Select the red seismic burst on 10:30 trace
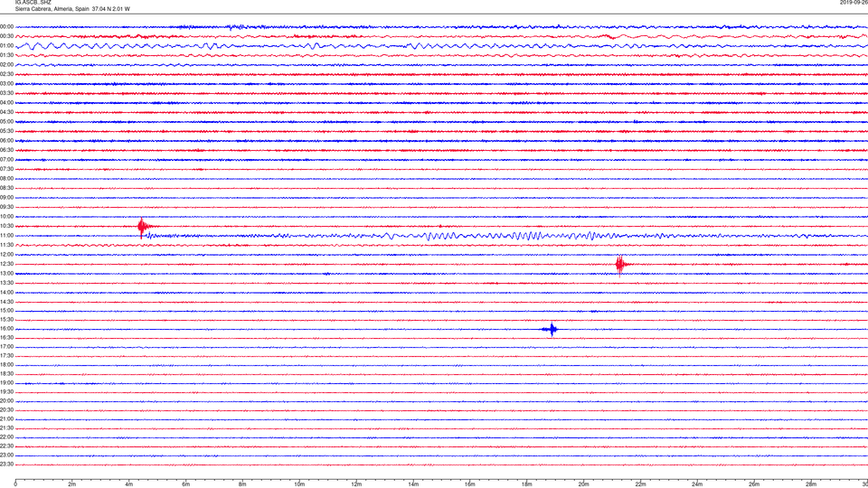Viewport: 868px width, 488px height. 144,226
